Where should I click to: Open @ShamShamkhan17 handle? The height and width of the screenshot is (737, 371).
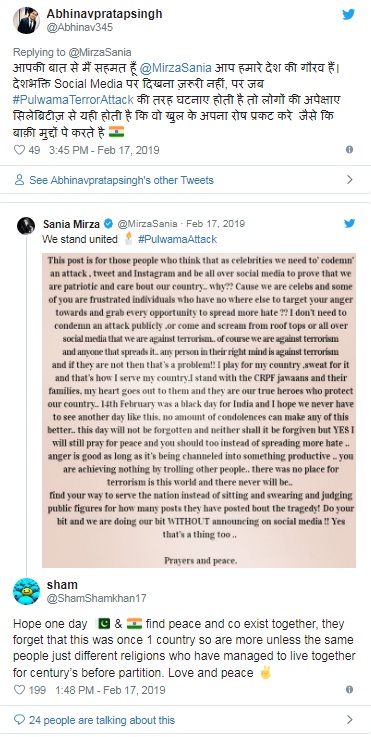tap(96, 598)
